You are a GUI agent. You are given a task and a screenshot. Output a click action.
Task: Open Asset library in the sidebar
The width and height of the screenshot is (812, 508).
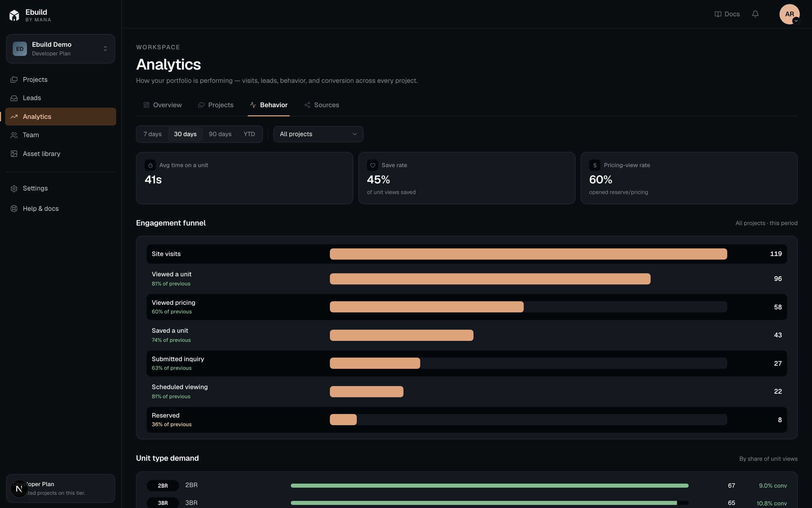pos(61,154)
